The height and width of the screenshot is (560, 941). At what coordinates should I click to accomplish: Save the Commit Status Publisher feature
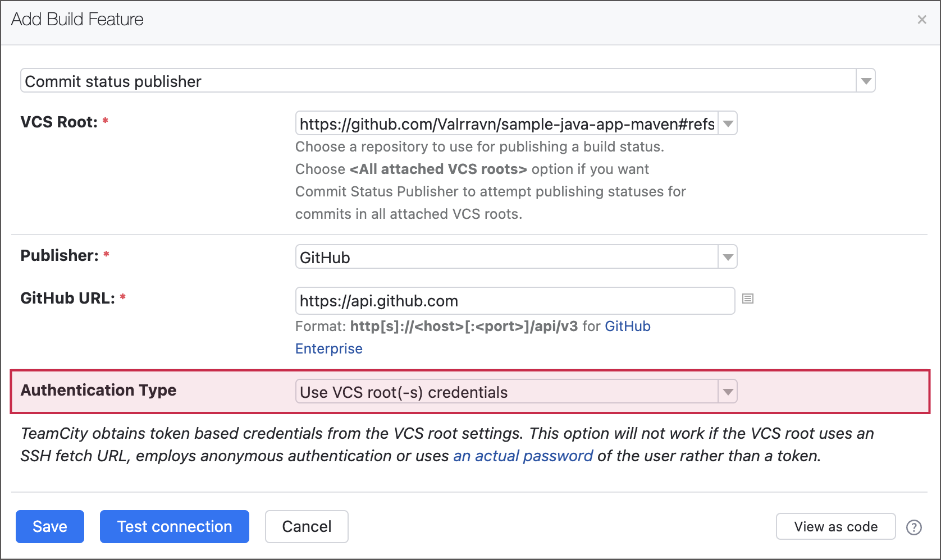pos(49,526)
